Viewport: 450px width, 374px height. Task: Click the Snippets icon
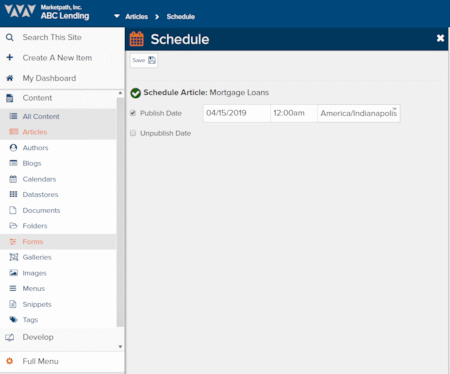tap(13, 304)
